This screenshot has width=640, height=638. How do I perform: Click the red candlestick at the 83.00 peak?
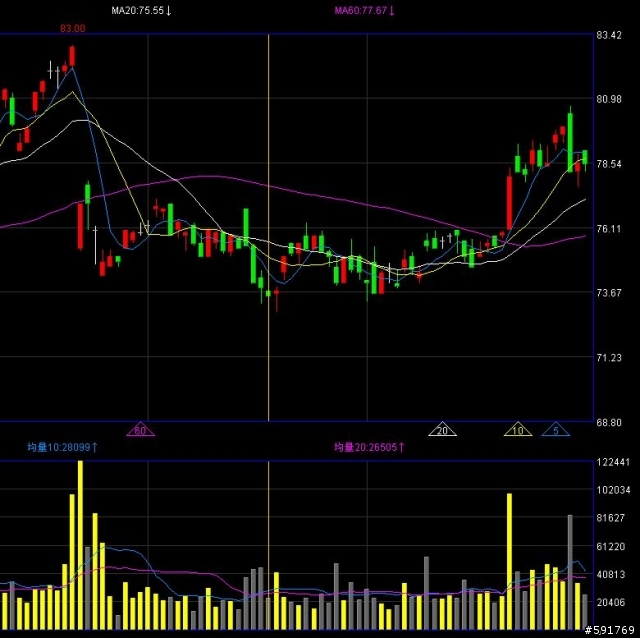(x=72, y=56)
